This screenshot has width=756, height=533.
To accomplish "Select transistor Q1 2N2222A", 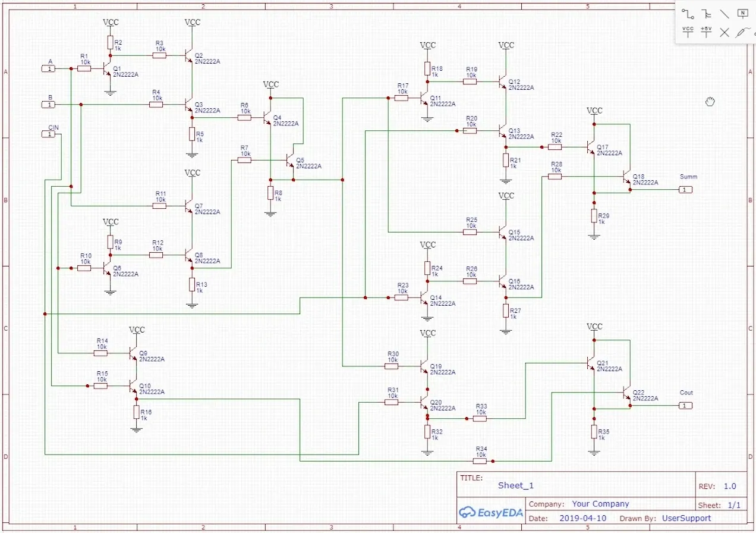I will coord(106,69).
